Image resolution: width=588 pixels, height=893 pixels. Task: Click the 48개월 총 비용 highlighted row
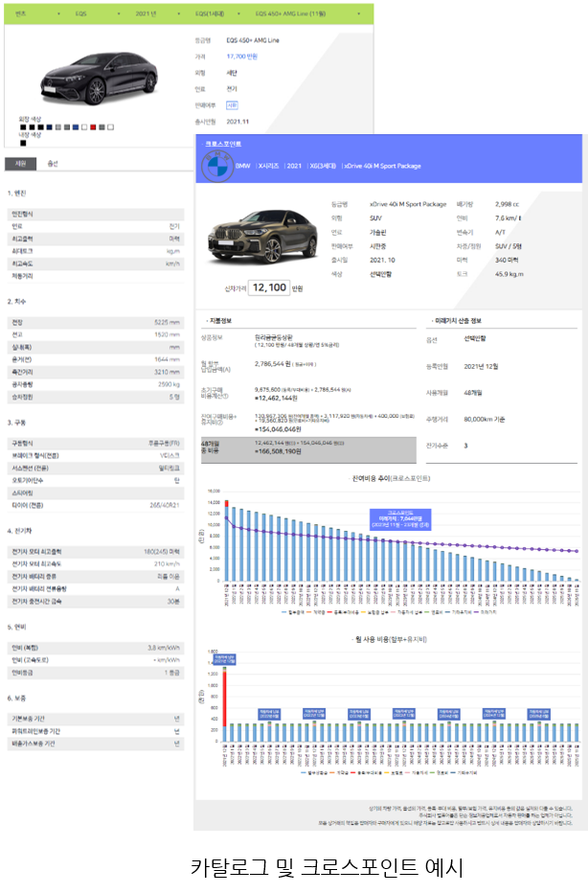coord(306,447)
